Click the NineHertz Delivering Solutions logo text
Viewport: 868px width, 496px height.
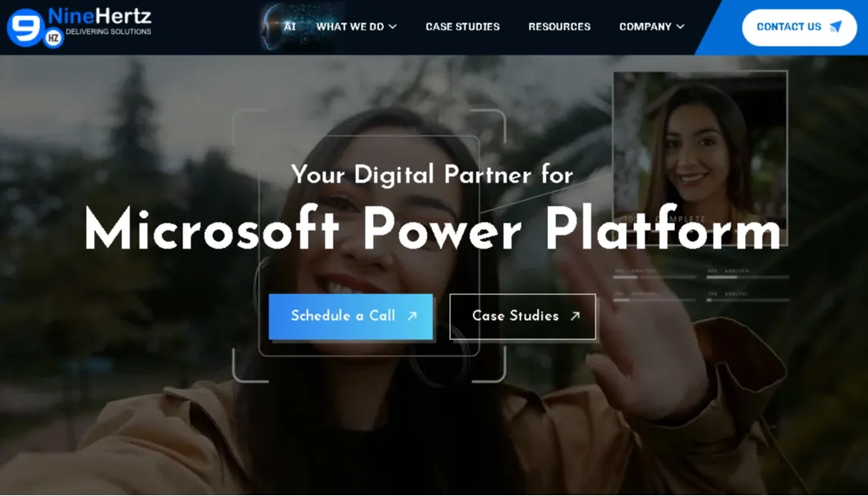click(100, 21)
